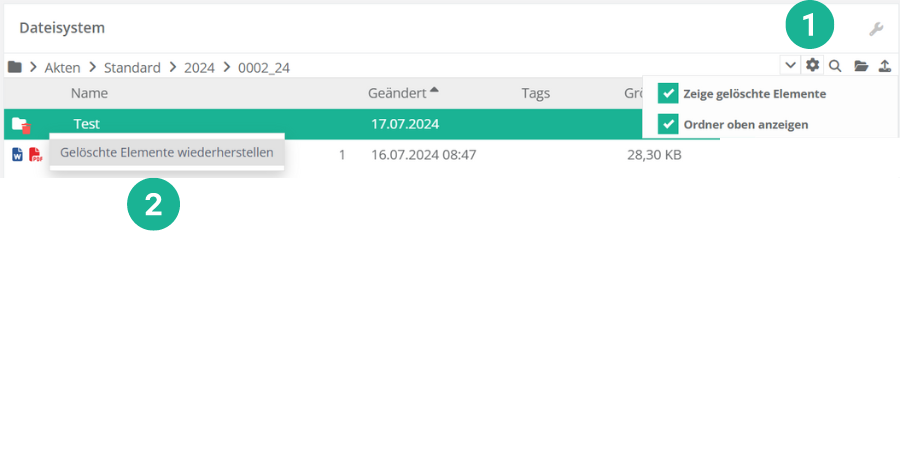900x450 pixels.
Task: Expand the chevron dropdown beside gear icon
Action: click(790, 66)
